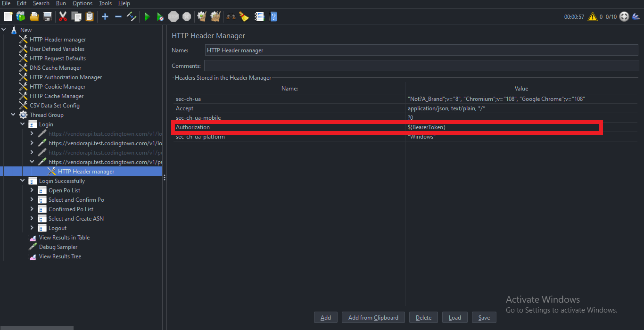Click the yellow warning triangle log icon
This screenshot has width=644, height=330.
click(x=592, y=16)
